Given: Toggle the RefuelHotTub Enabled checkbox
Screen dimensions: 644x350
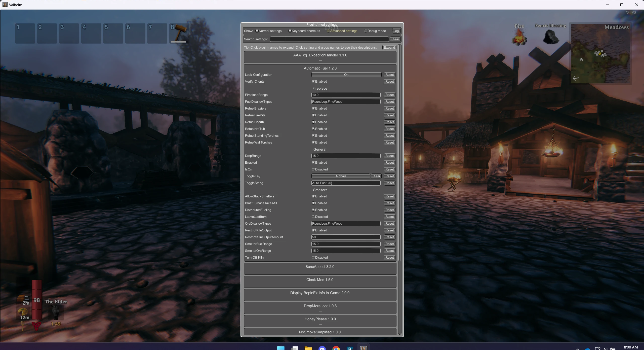Looking at the screenshot, I should click(313, 129).
